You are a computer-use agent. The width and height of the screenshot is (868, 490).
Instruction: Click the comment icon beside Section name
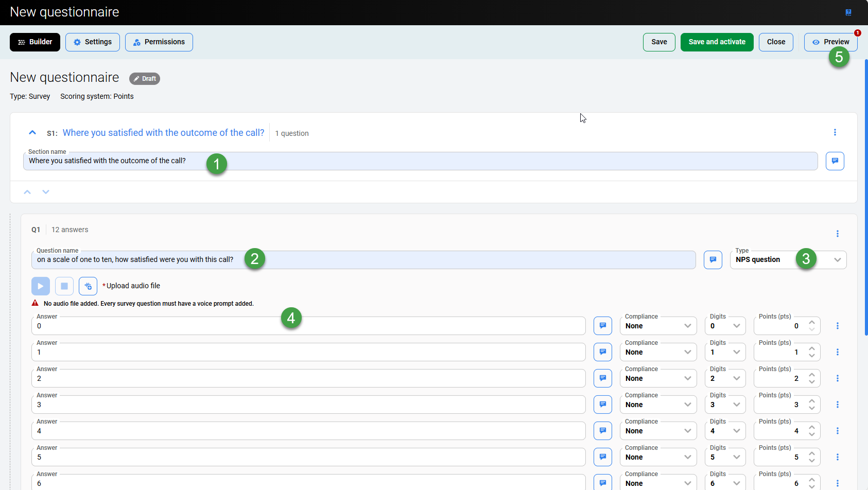(835, 161)
